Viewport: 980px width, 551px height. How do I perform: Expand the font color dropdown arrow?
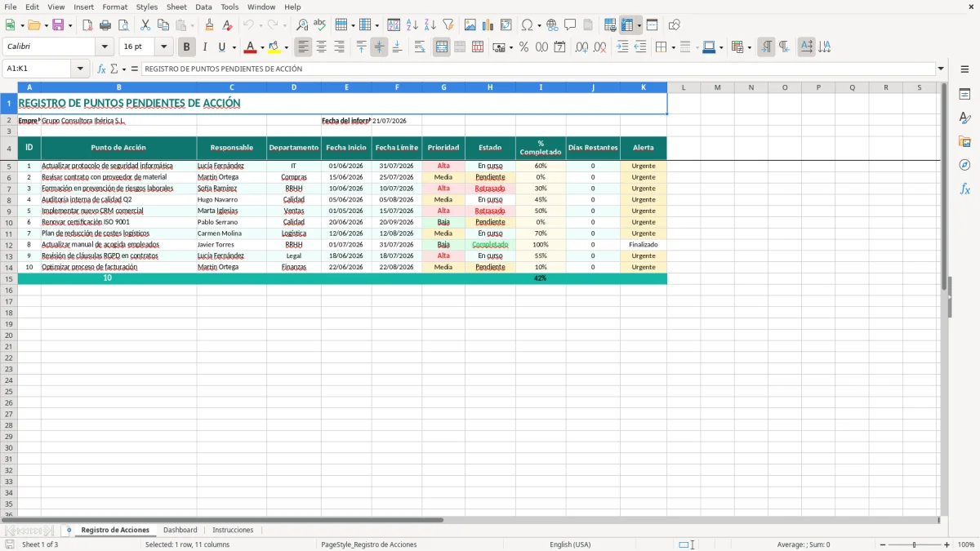(x=262, y=47)
